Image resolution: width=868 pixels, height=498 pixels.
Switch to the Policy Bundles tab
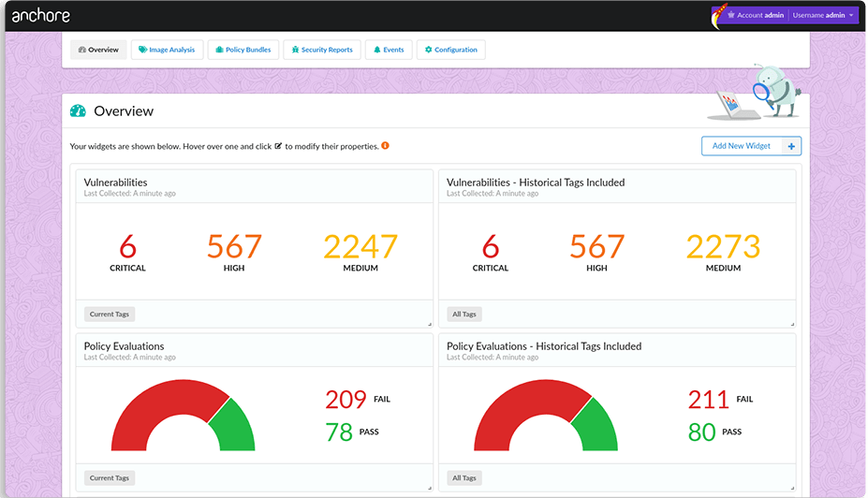point(243,50)
